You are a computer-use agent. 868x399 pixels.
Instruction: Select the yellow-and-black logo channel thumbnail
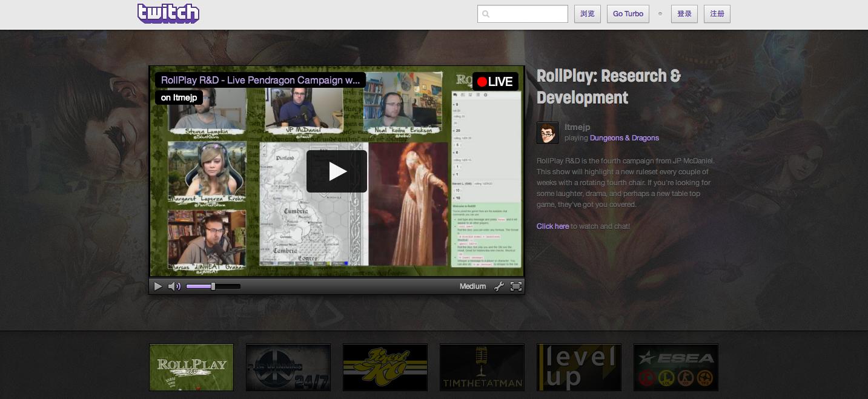pos(385,368)
